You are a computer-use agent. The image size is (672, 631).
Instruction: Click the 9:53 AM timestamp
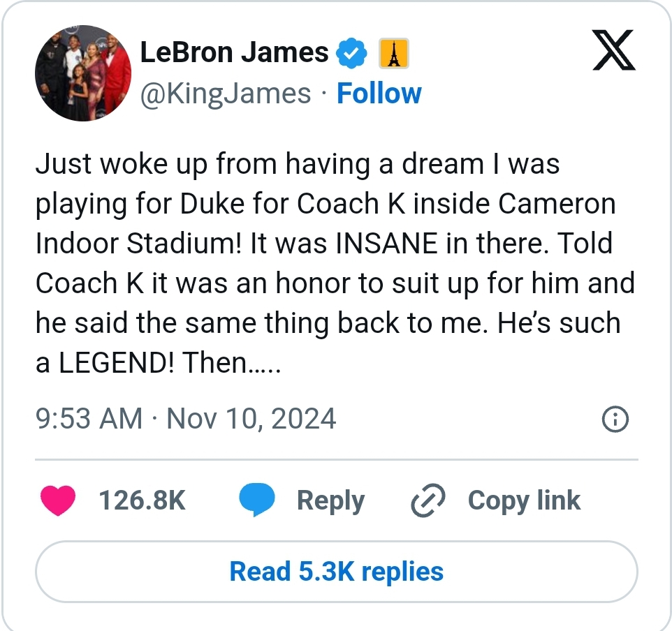[89, 419]
